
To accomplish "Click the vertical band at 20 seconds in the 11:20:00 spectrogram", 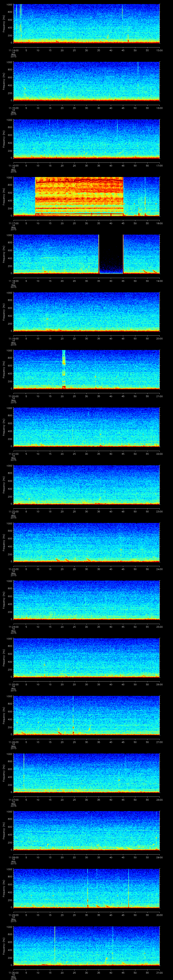I will 64,369.
